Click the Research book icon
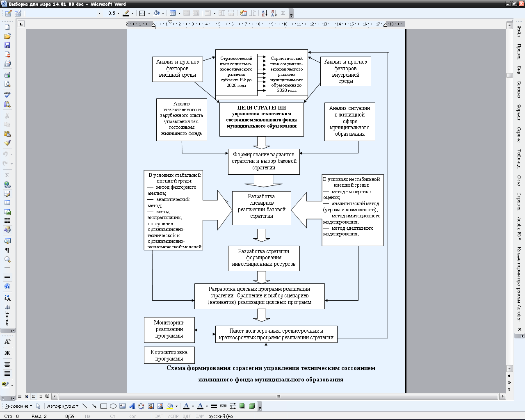The width and height of the screenshot is (525, 420). point(7,104)
